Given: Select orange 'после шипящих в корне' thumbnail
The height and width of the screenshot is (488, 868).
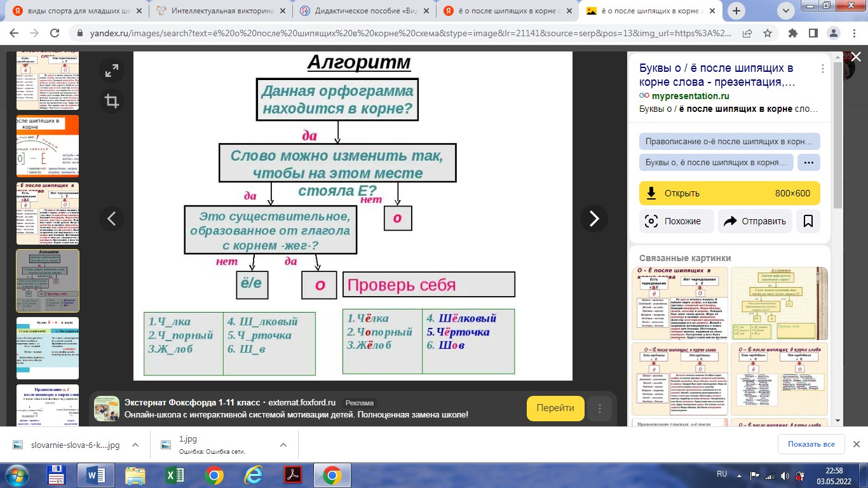Looking at the screenshot, I should pyautogui.click(x=48, y=145).
